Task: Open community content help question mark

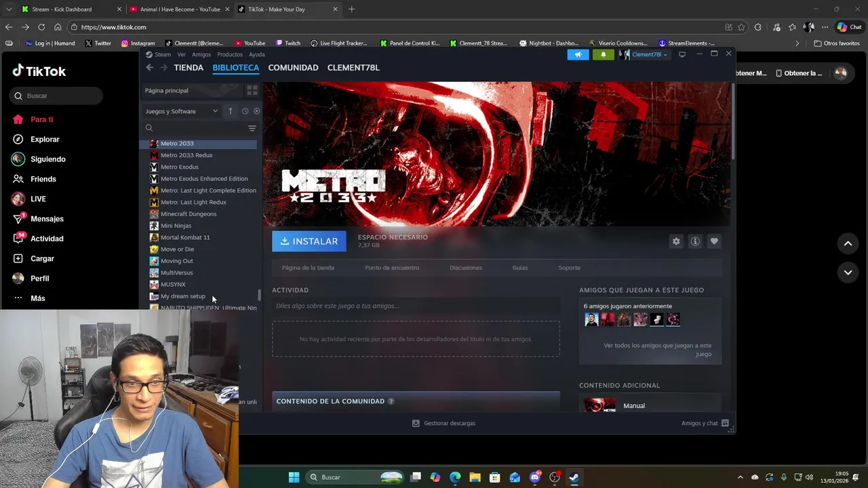Action: (x=391, y=401)
